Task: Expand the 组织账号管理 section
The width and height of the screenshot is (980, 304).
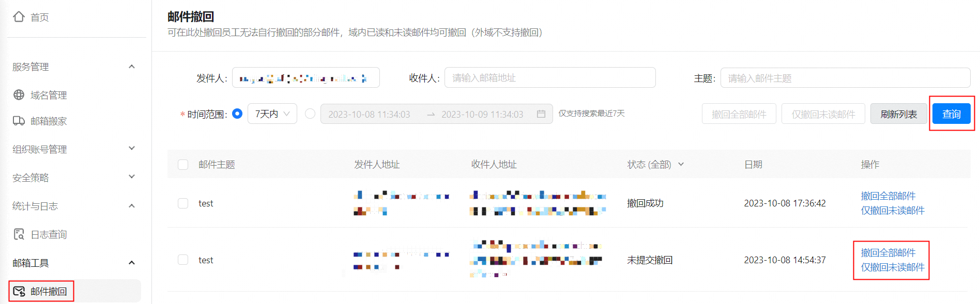Action: click(x=132, y=149)
